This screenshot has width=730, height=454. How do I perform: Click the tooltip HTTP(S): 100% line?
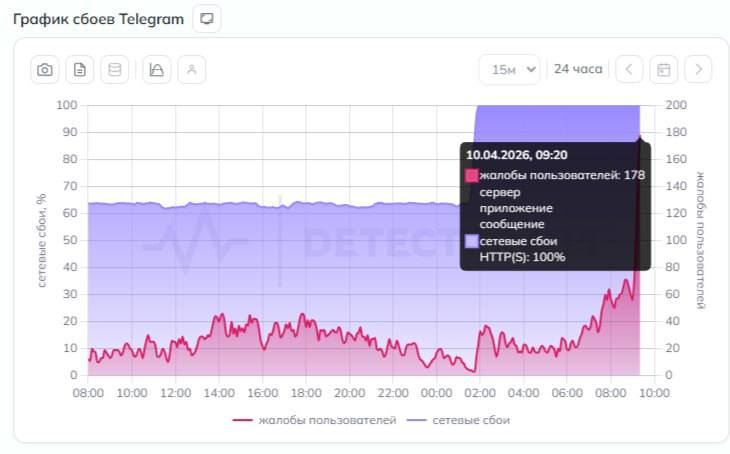click(x=522, y=257)
